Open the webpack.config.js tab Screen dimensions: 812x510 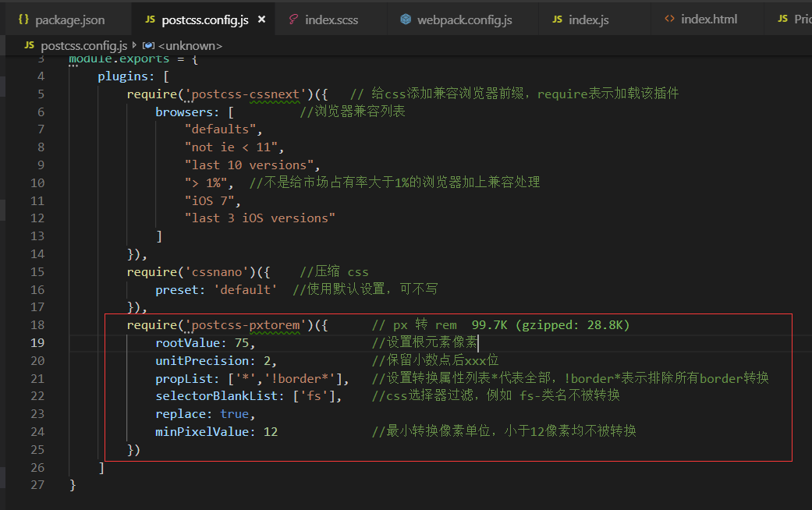464,19
